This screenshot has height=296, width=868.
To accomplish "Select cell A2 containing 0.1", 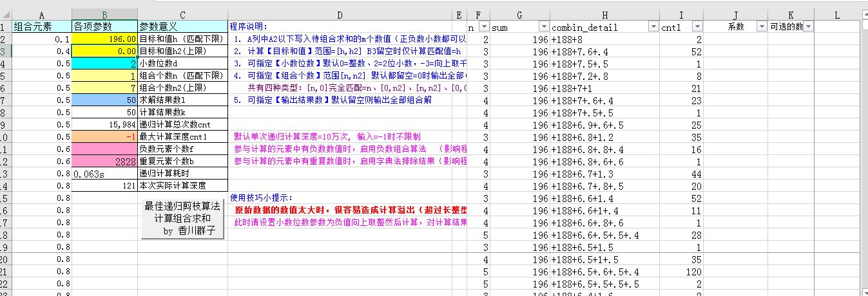I will pos(42,39).
